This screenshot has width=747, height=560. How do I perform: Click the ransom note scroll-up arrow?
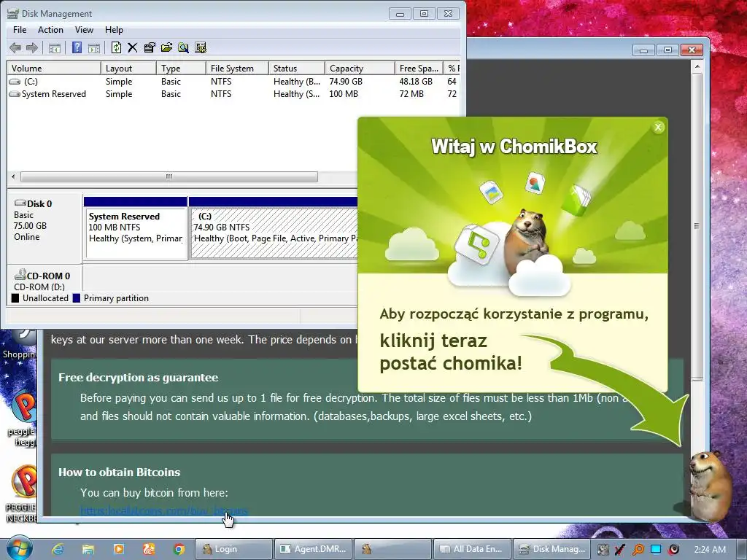pos(697,66)
